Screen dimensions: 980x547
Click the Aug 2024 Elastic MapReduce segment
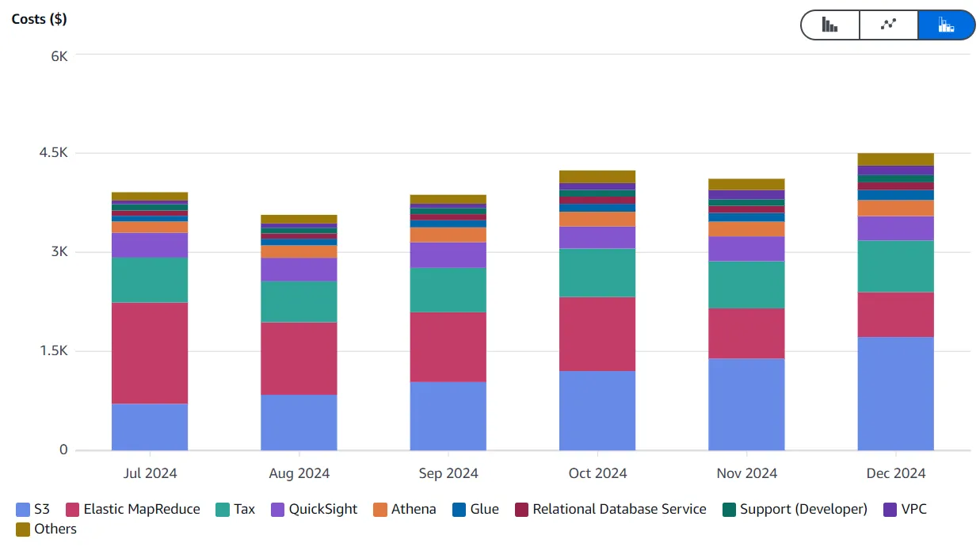pyautogui.click(x=299, y=357)
